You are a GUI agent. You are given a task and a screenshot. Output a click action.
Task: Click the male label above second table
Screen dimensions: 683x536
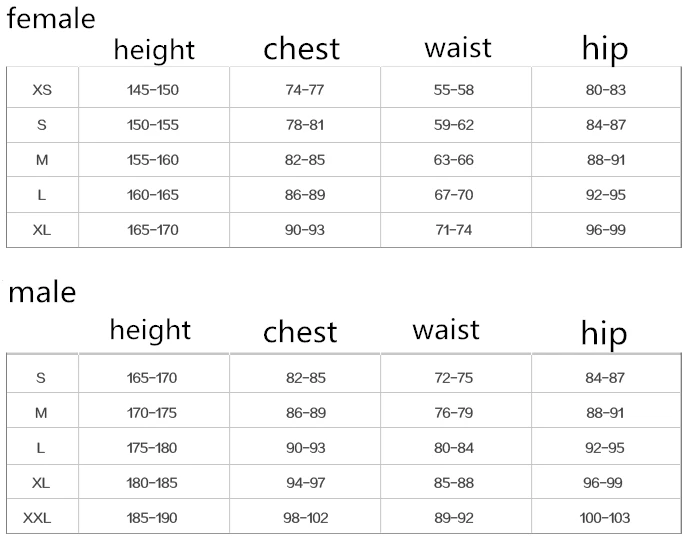(x=42, y=293)
